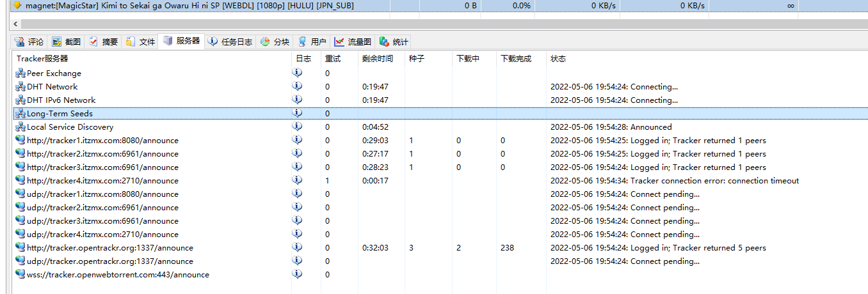Screen dimensions: 868x294
Task: Sort by the 状态 column header
Action: [x=558, y=59]
